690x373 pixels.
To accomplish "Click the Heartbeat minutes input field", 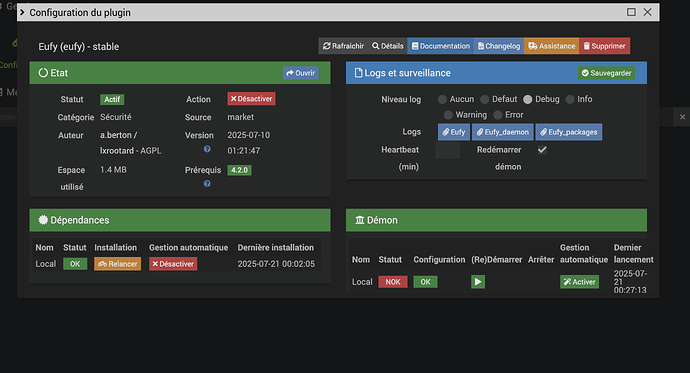I will (448, 150).
